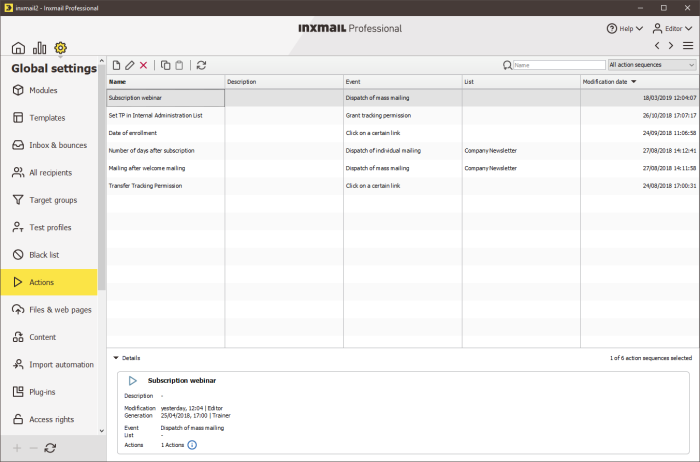
Task: Click the Help question mark icon
Action: 612,29
